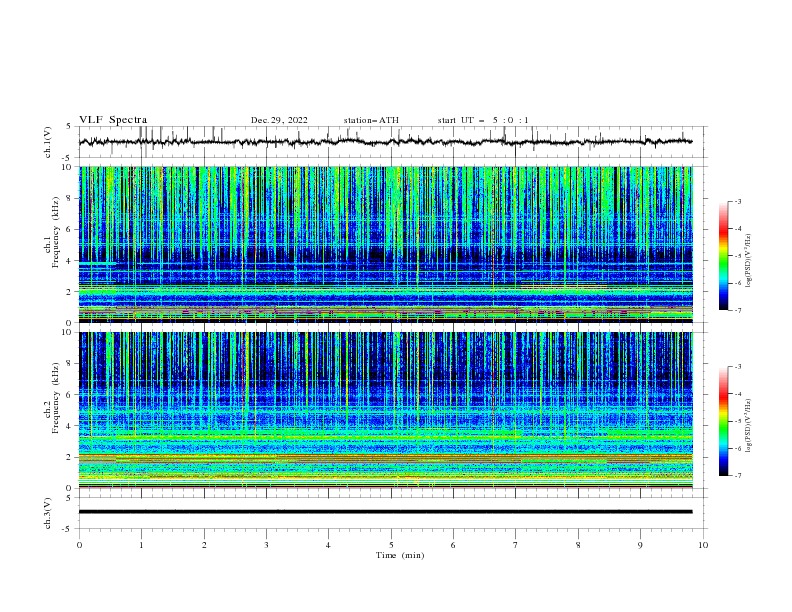
Task: Click the "-3" label on lower color bar
Action: [737, 367]
